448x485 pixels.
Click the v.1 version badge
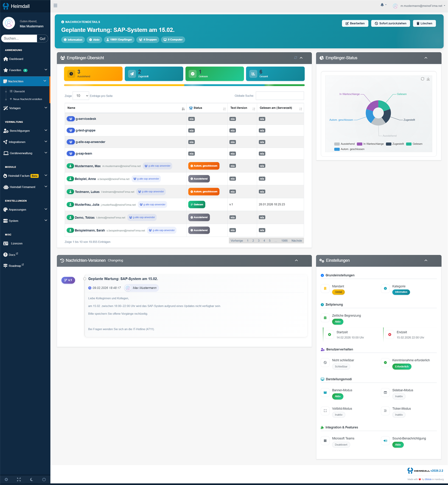click(68, 280)
